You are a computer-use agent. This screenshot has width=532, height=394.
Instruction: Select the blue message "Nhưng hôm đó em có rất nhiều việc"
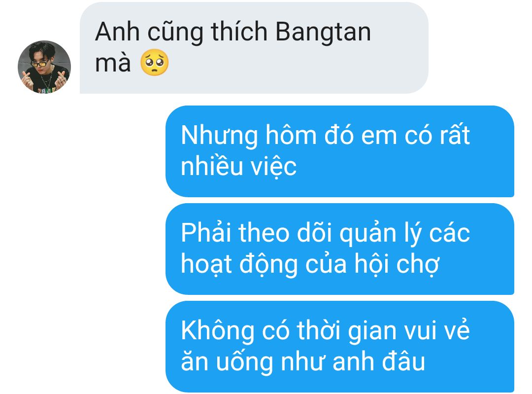coord(339,151)
